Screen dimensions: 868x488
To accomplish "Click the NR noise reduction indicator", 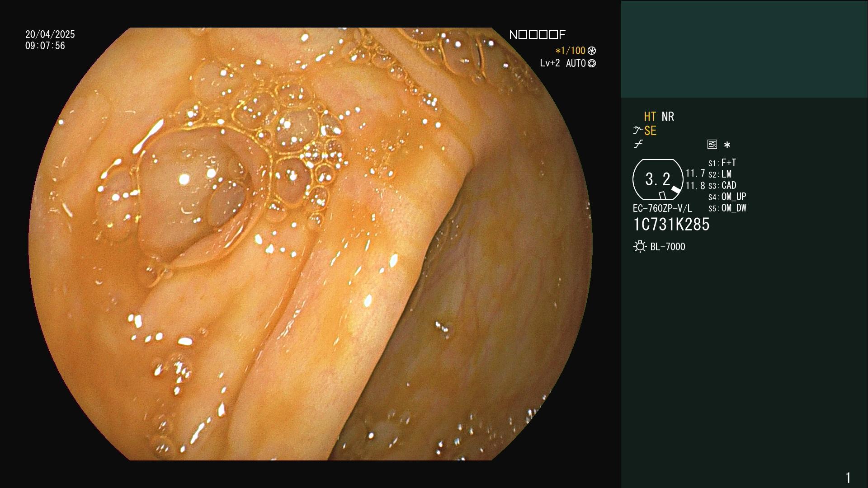I will point(668,117).
